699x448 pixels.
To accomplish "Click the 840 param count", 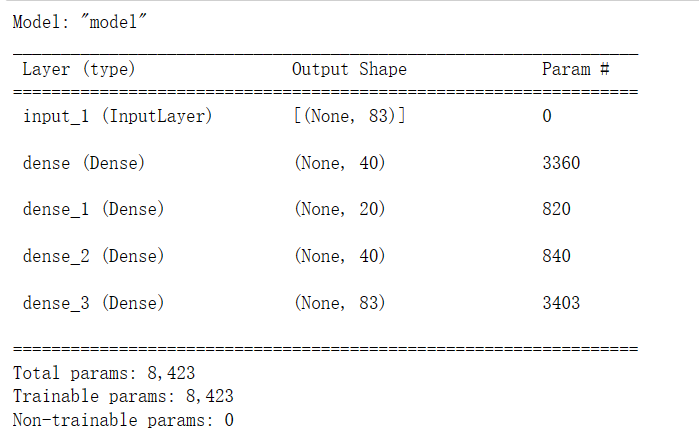I will click(556, 256).
